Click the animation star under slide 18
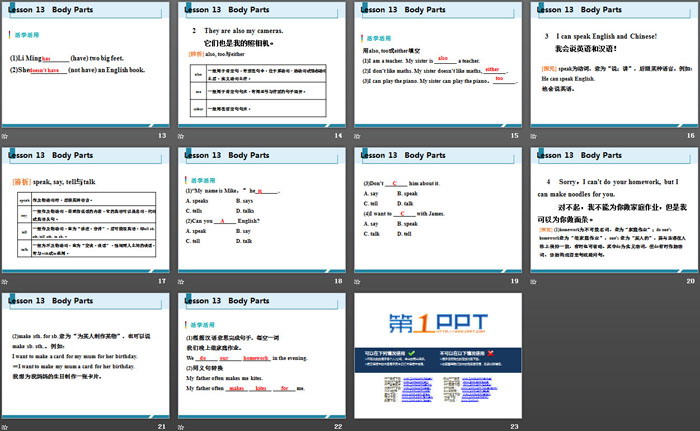The height and width of the screenshot is (431, 700). tap(183, 281)
